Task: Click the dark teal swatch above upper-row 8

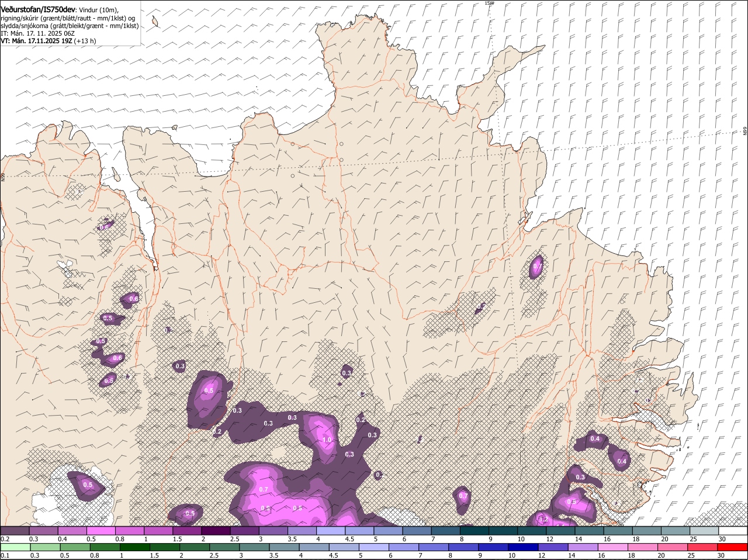Action: pyautogui.click(x=475, y=531)
